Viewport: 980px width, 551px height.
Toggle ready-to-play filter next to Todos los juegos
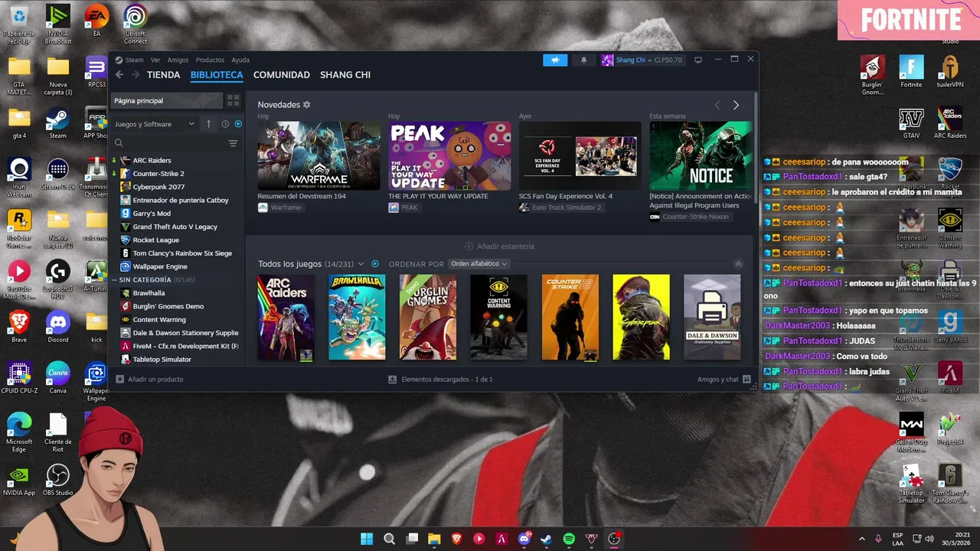pos(375,264)
